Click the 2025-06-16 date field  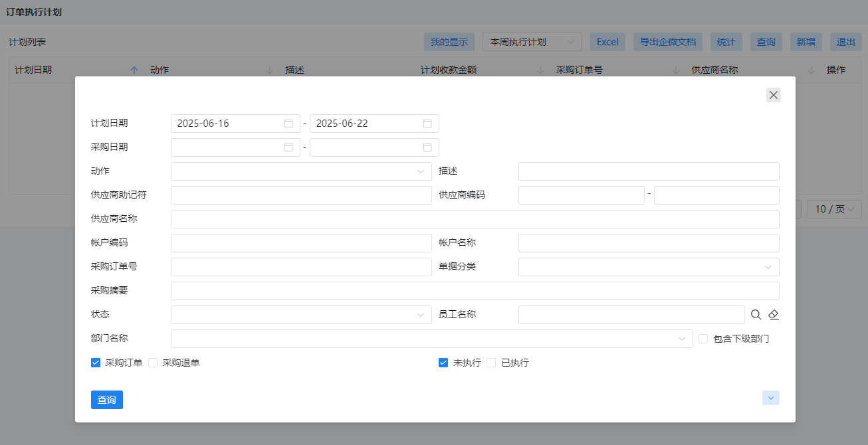click(235, 124)
